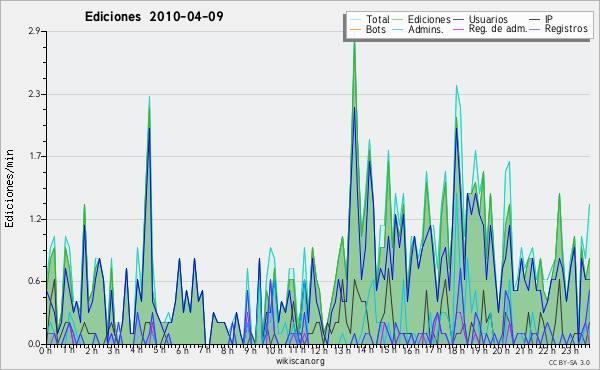Image resolution: width=600 pixels, height=370 pixels.
Task: Click the y-axis value 0.6
Action: point(34,282)
